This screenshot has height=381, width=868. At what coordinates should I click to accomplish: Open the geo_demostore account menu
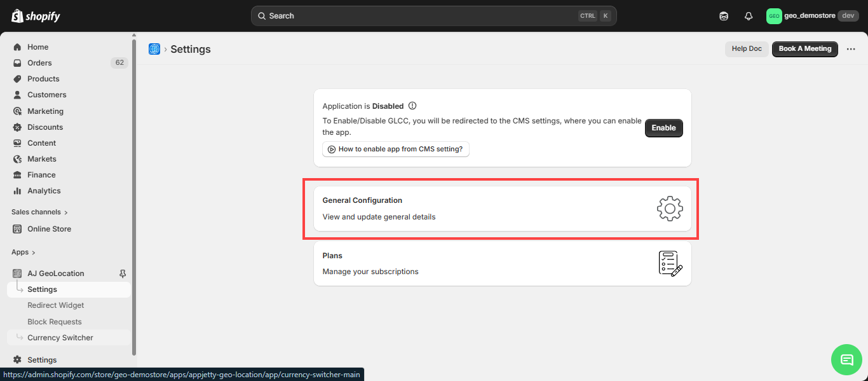812,16
